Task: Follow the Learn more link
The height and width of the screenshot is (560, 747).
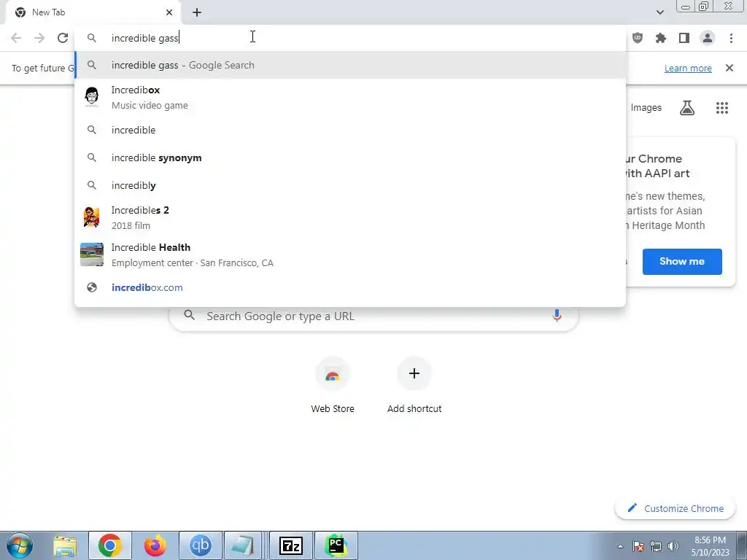Action: tap(688, 68)
